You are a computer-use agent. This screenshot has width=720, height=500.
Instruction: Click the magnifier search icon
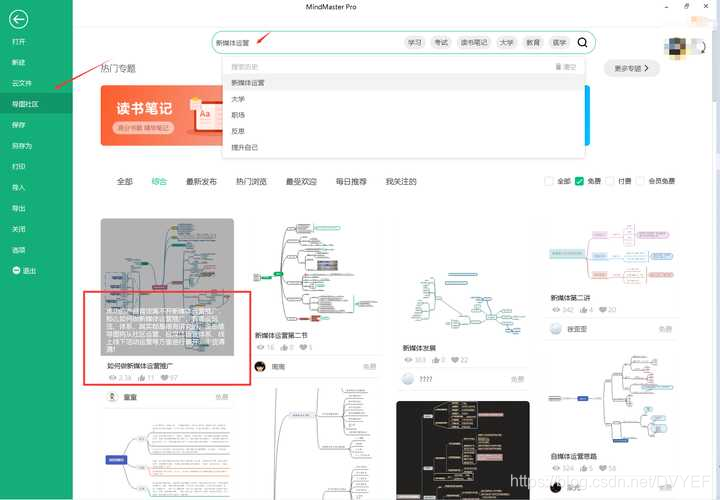582,43
